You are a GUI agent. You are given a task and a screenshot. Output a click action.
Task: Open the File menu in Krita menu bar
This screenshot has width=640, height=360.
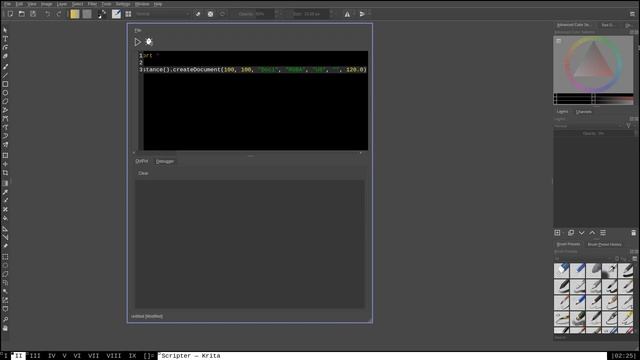click(x=8, y=4)
